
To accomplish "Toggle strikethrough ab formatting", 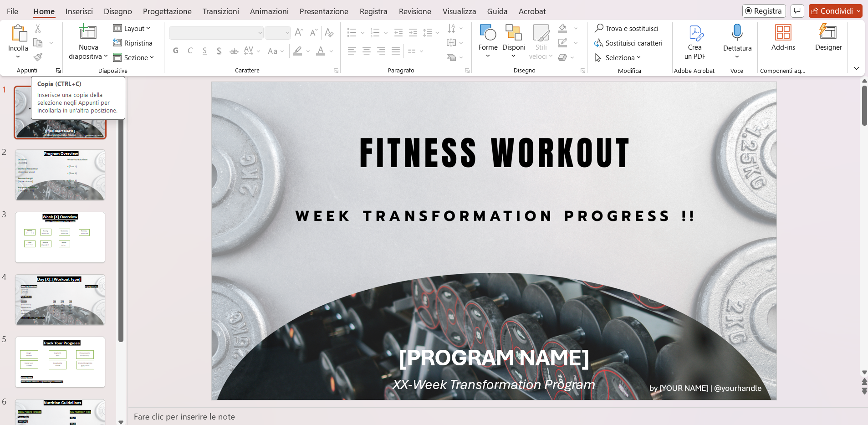I will [234, 51].
